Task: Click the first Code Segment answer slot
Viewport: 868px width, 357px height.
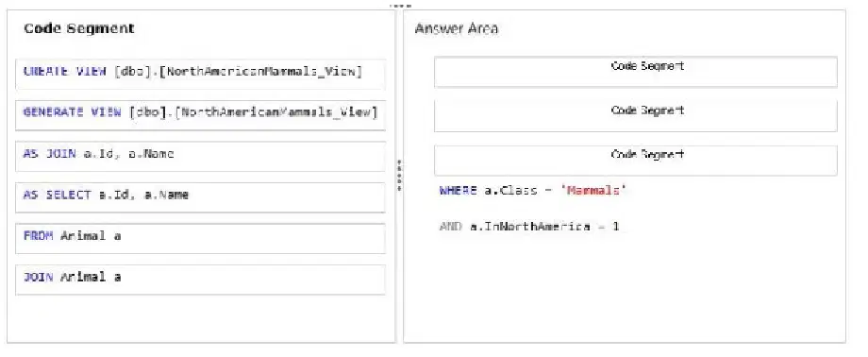Action: click(x=636, y=72)
